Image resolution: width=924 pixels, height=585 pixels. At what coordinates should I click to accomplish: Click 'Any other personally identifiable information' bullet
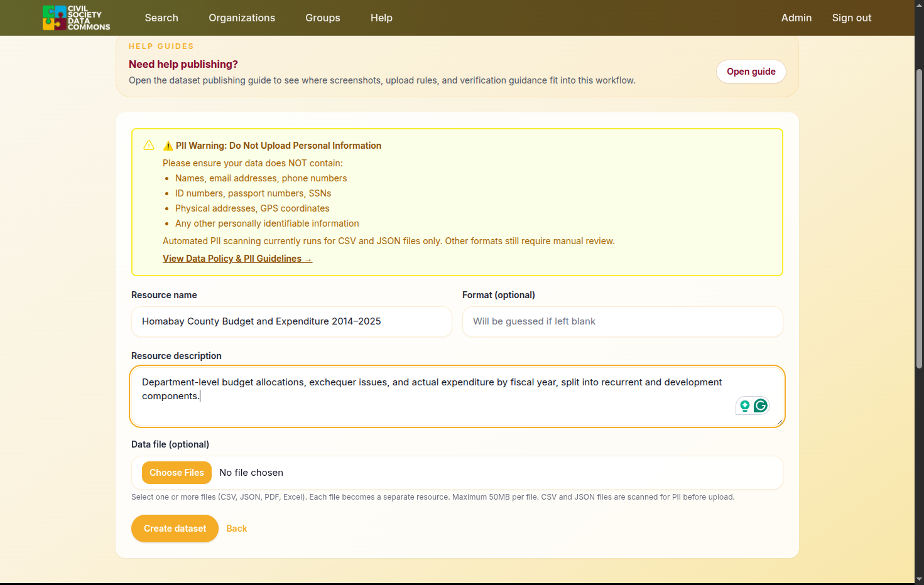[267, 223]
